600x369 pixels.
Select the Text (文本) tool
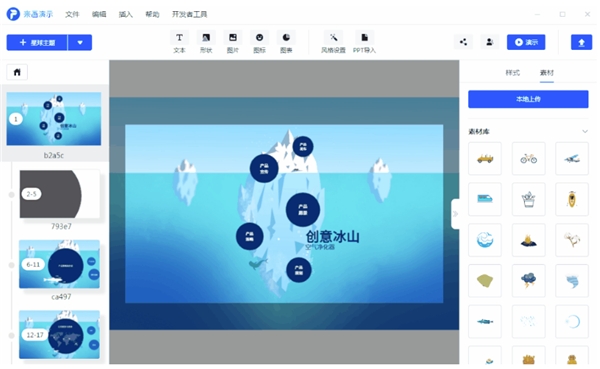(179, 42)
